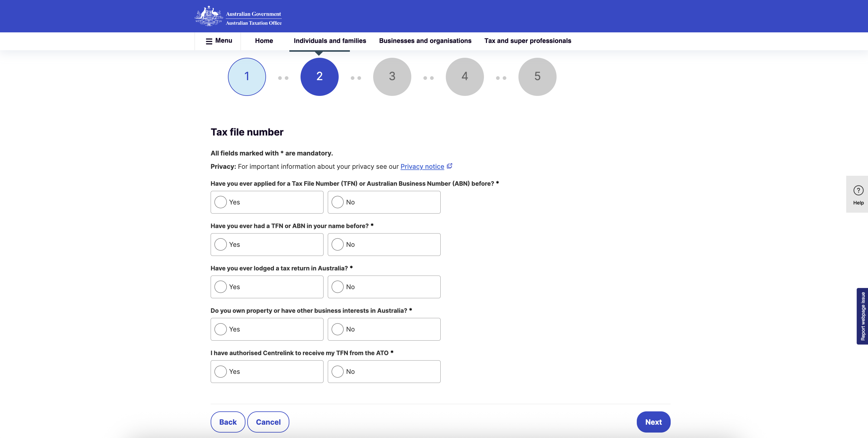Select Yes for applied for TFN or ABN before

tap(221, 202)
